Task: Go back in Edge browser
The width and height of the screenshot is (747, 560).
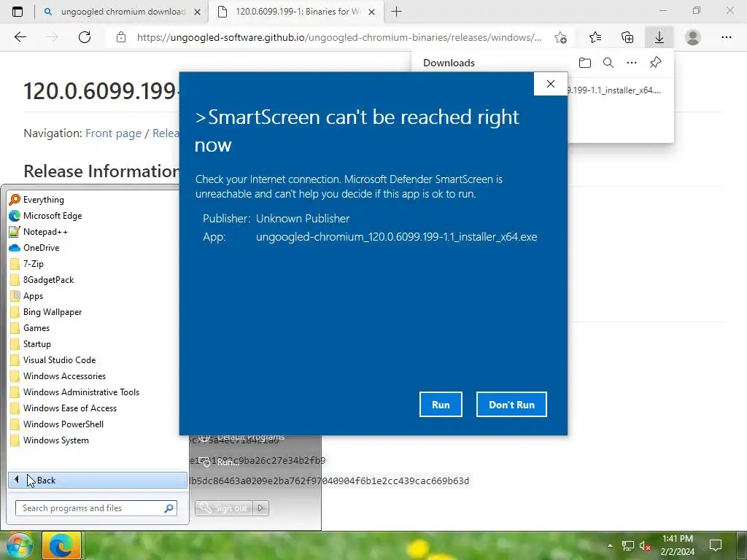Action: click(20, 37)
